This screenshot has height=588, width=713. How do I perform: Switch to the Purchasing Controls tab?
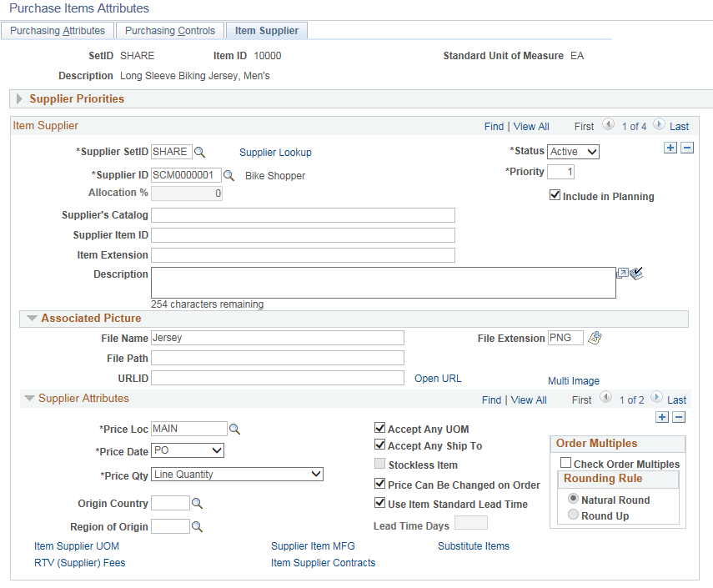pyautogui.click(x=169, y=30)
